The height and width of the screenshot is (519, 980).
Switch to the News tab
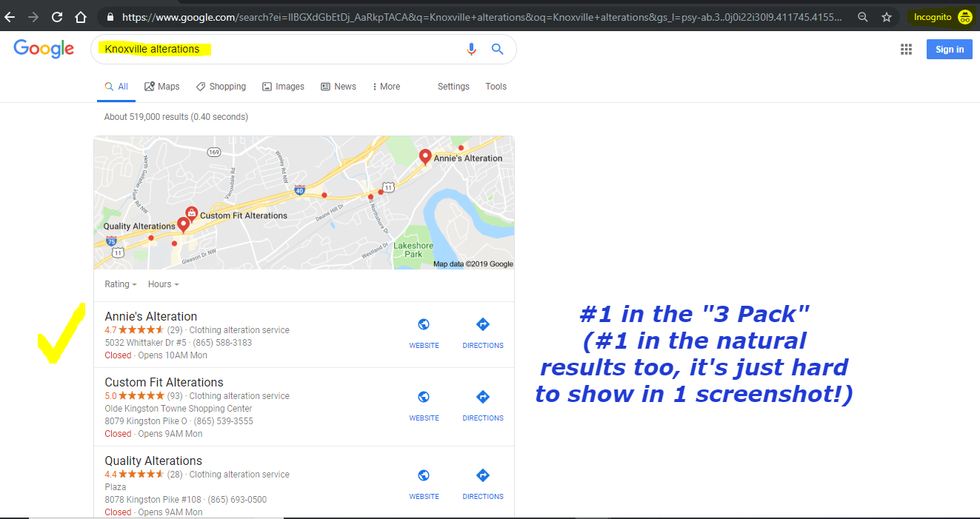tap(339, 87)
